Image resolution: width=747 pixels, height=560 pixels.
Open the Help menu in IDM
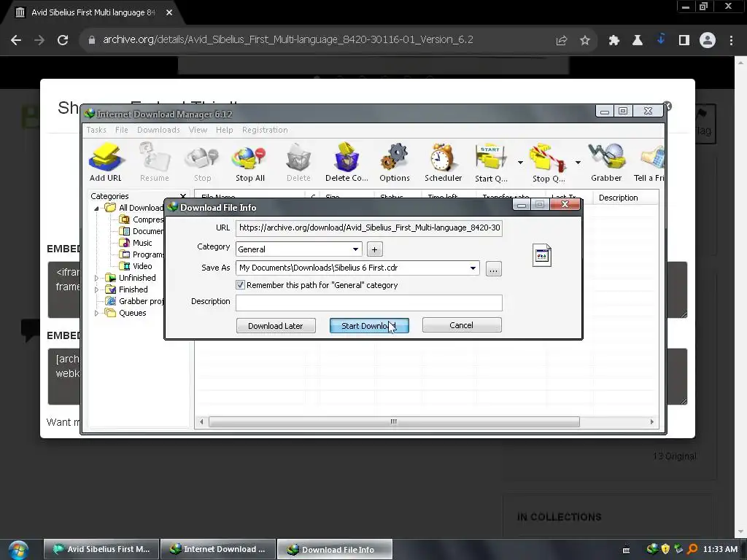tap(225, 130)
